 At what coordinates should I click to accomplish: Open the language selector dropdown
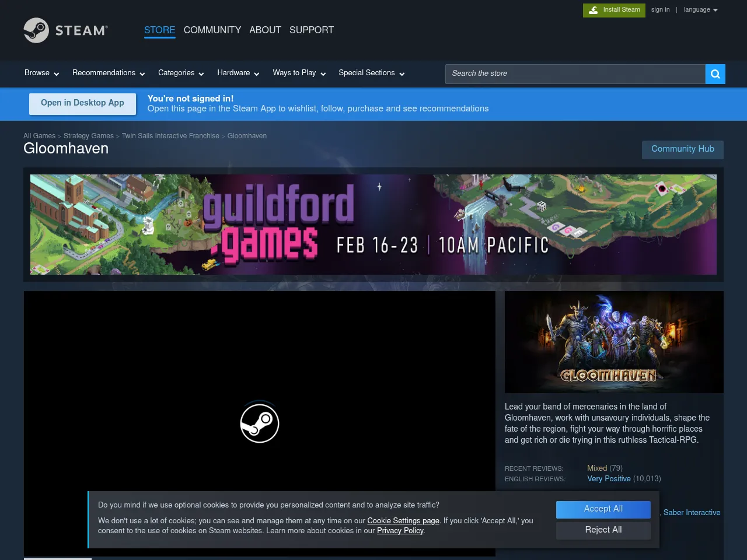(x=700, y=10)
